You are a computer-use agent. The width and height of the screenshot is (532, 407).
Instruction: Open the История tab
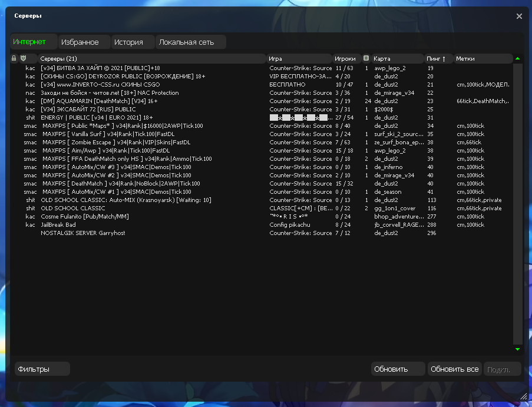[133, 42]
